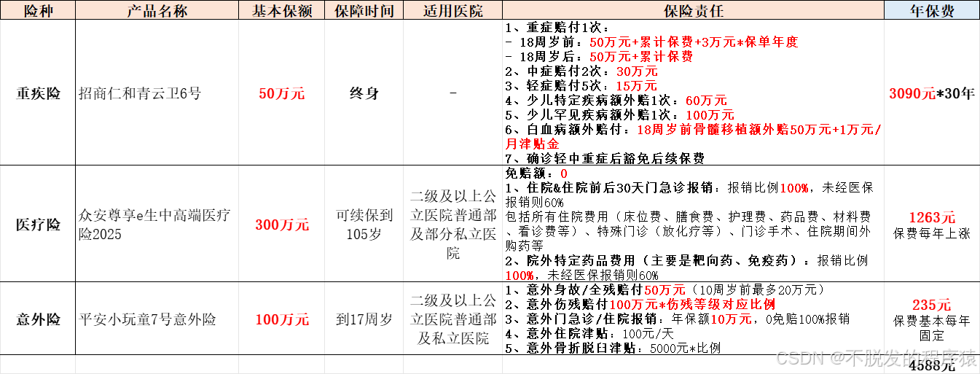Image resolution: width=980 pixels, height=374 pixels.
Task: Click the 轻症赔付5次 line
Action: pos(581,85)
